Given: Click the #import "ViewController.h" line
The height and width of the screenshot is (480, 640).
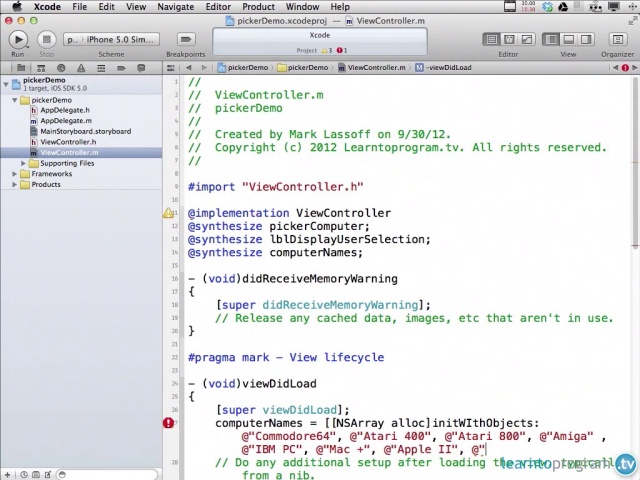Looking at the screenshot, I should click(276, 187).
